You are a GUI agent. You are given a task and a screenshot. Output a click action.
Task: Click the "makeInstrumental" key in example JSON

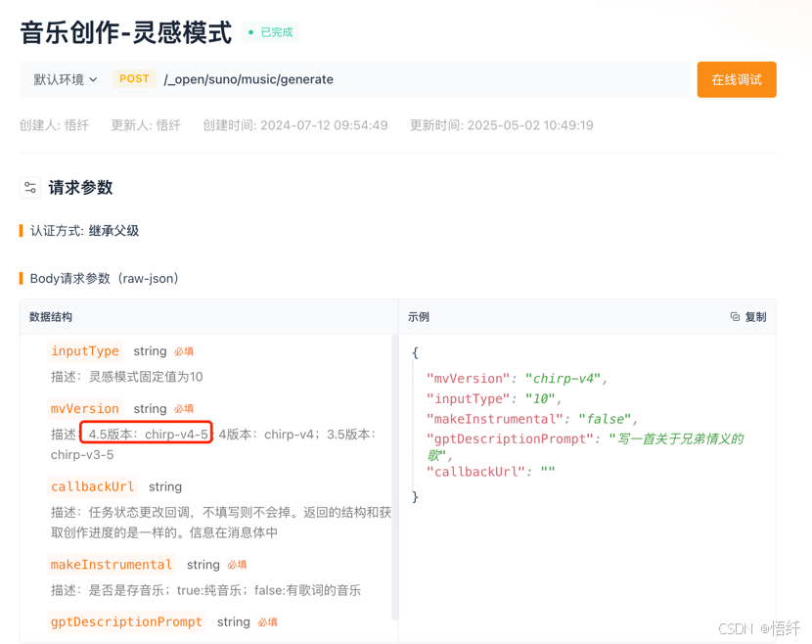point(495,419)
